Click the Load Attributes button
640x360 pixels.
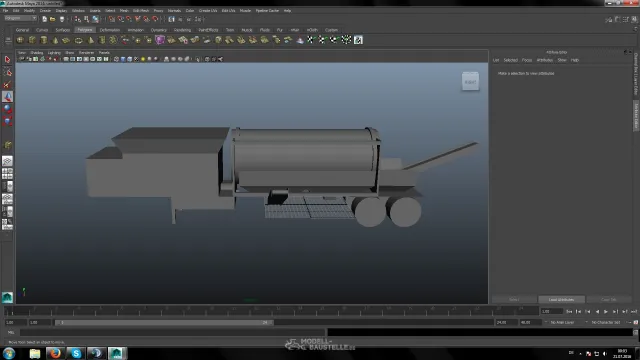click(x=561, y=300)
